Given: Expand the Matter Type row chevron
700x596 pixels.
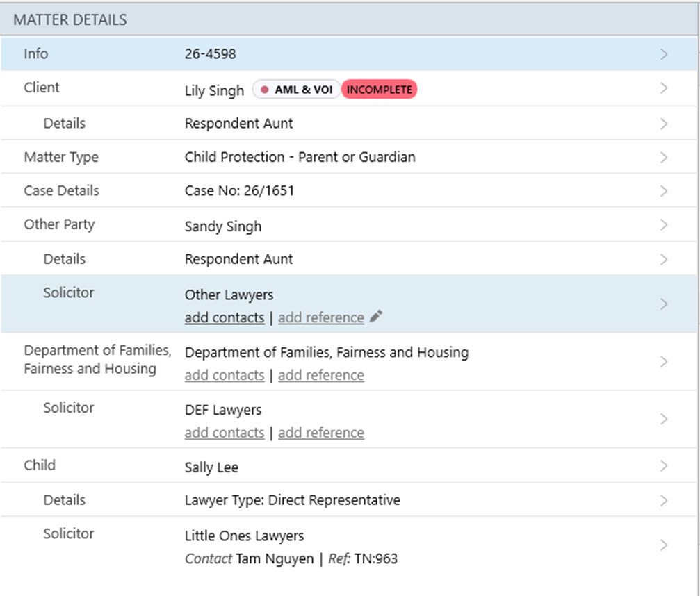Looking at the screenshot, I should [x=664, y=158].
